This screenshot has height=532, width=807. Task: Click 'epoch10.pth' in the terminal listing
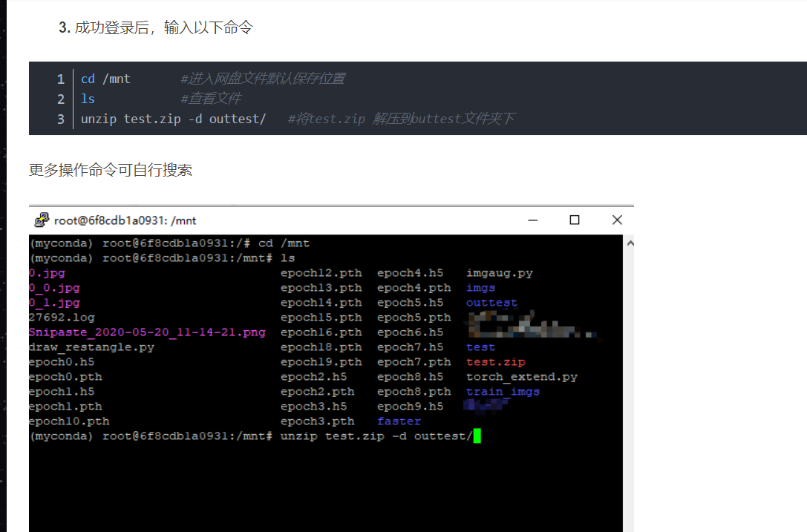(x=69, y=421)
